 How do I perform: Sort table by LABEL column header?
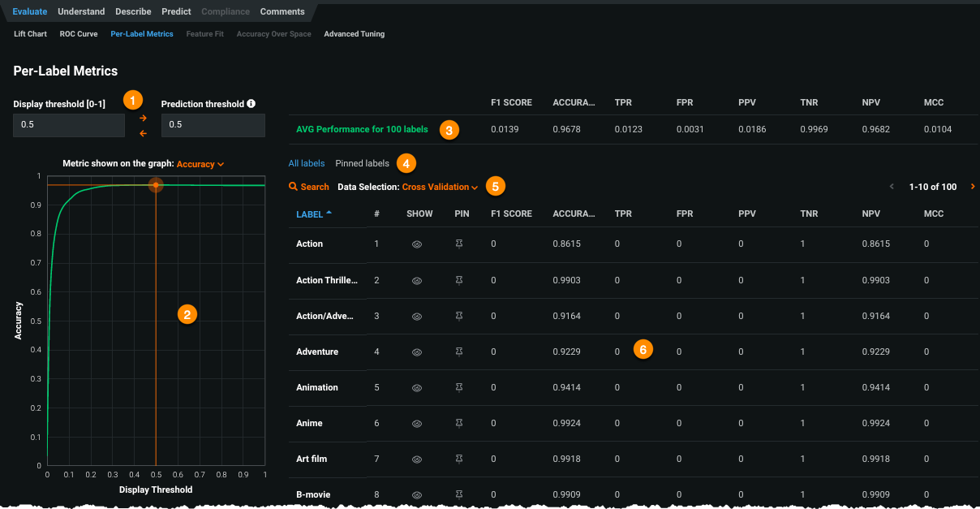[x=310, y=214]
